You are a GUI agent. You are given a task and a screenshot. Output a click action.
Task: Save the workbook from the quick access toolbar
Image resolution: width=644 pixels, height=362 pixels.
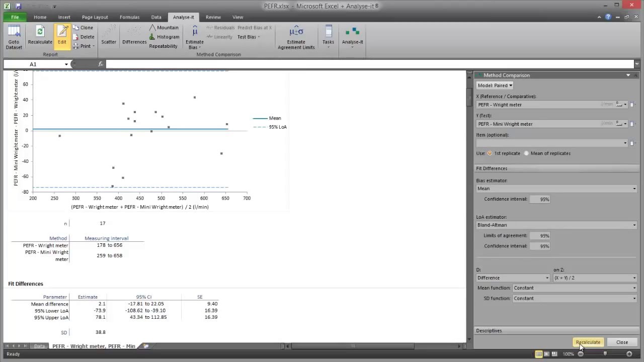pos(18,6)
